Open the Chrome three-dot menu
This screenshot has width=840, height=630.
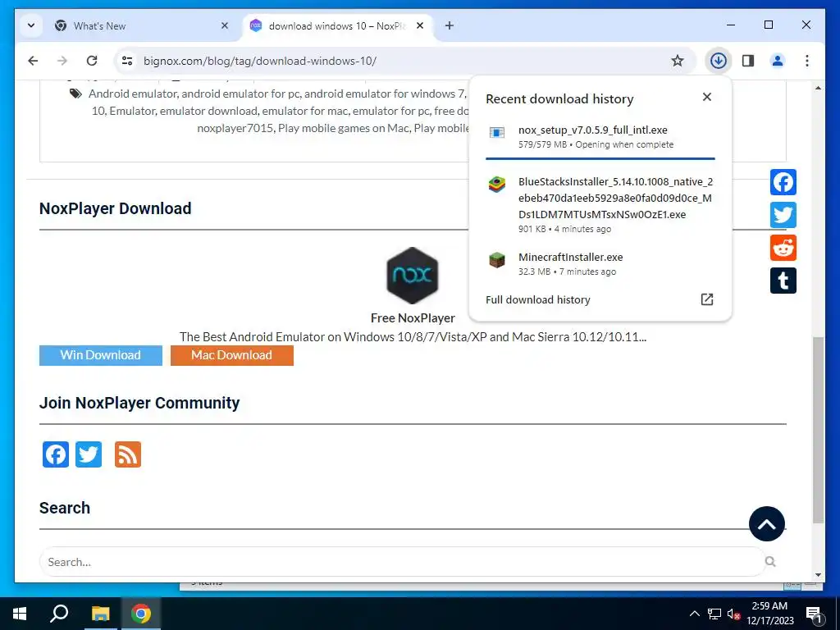click(807, 61)
